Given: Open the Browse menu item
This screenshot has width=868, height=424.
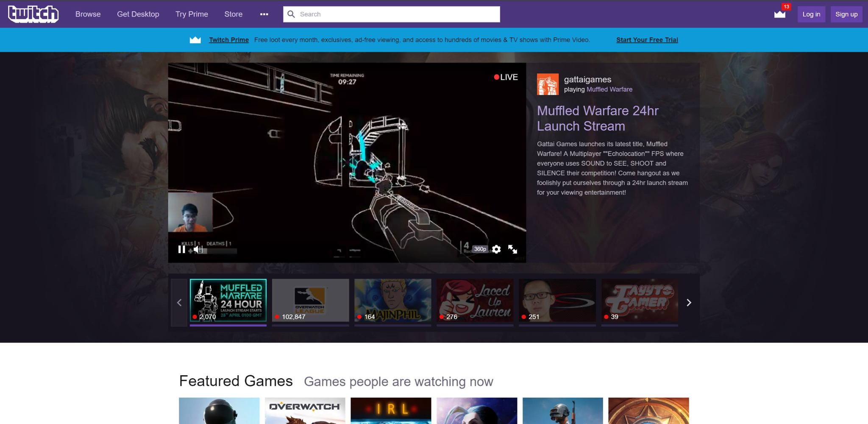Looking at the screenshot, I should [x=88, y=14].
